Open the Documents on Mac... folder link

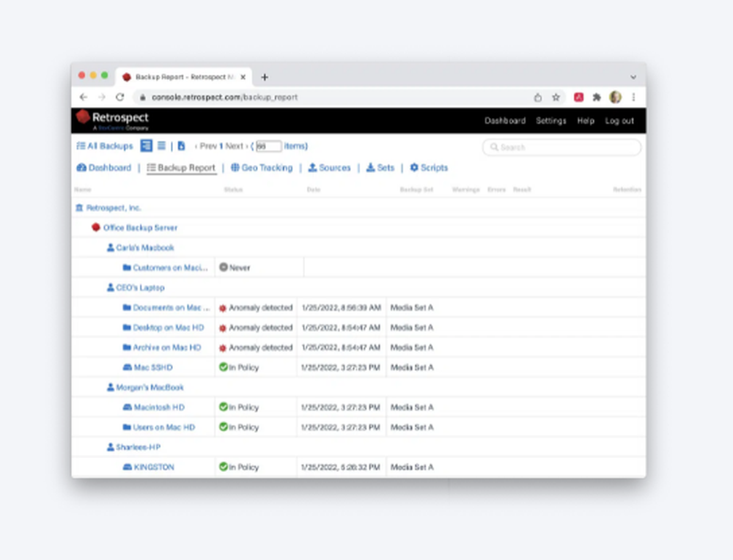click(171, 308)
